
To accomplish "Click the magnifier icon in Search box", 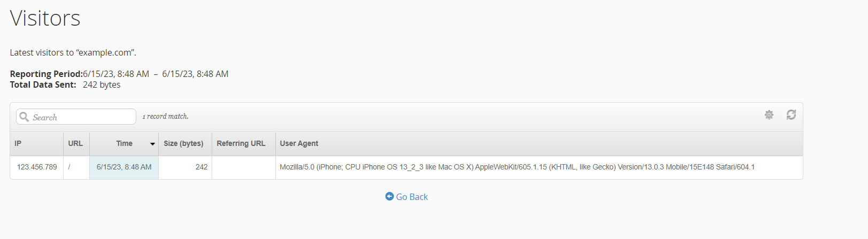I will pyautogui.click(x=24, y=117).
